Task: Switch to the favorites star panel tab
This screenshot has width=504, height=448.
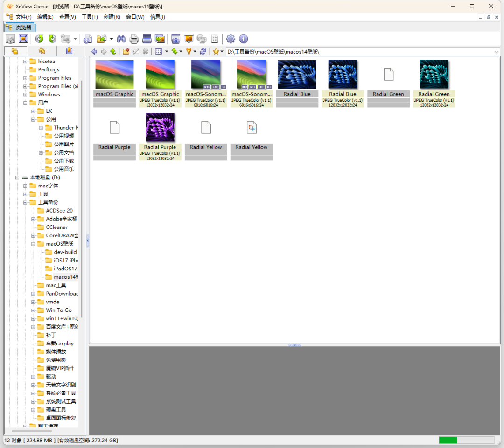Action: point(42,51)
